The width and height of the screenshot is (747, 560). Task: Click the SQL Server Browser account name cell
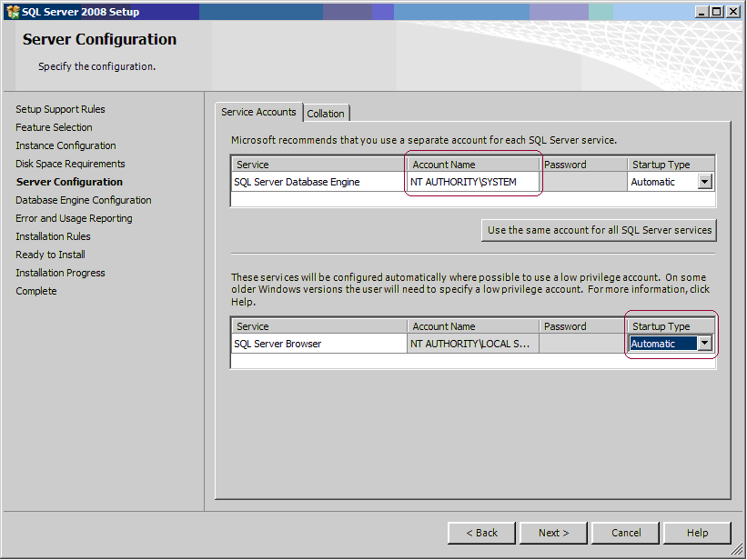pyautogui.click(x=473, y=344)
